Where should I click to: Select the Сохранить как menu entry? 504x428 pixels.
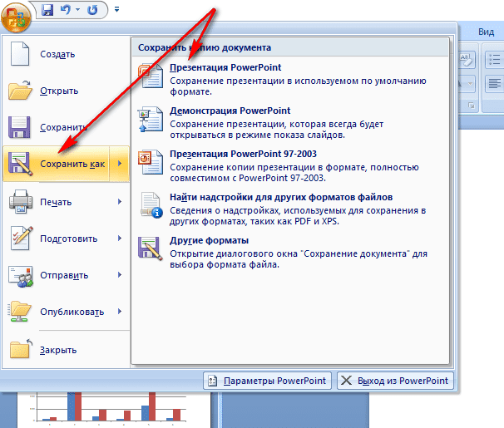point(57,164)
